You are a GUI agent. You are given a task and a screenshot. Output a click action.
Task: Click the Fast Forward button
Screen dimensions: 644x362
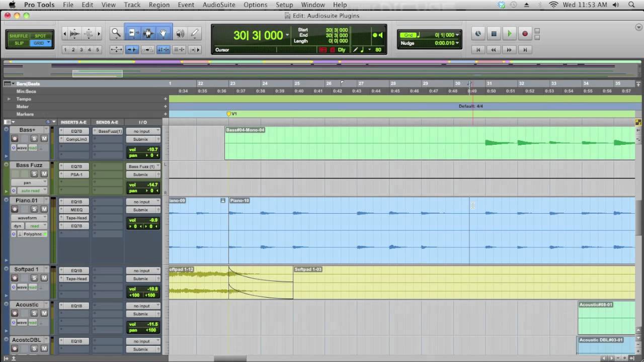[509, 50]
